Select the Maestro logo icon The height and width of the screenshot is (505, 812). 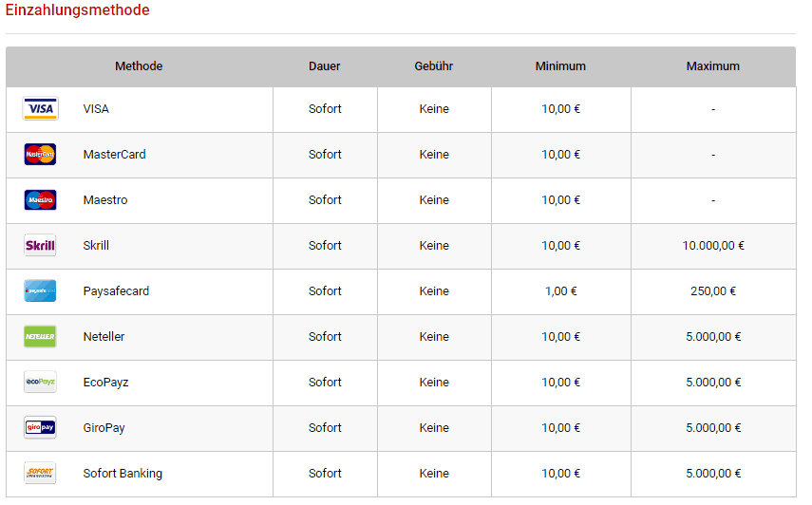pos(40,200)
